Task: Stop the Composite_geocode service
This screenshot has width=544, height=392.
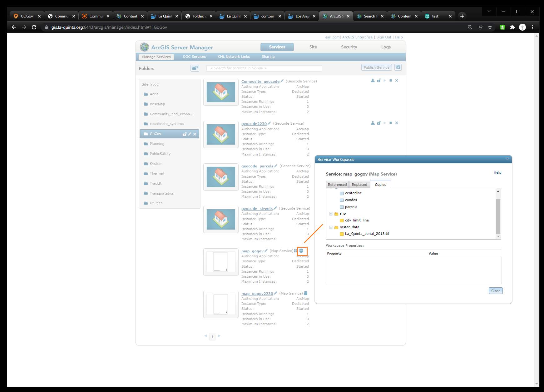Action: tap(391, 81)
